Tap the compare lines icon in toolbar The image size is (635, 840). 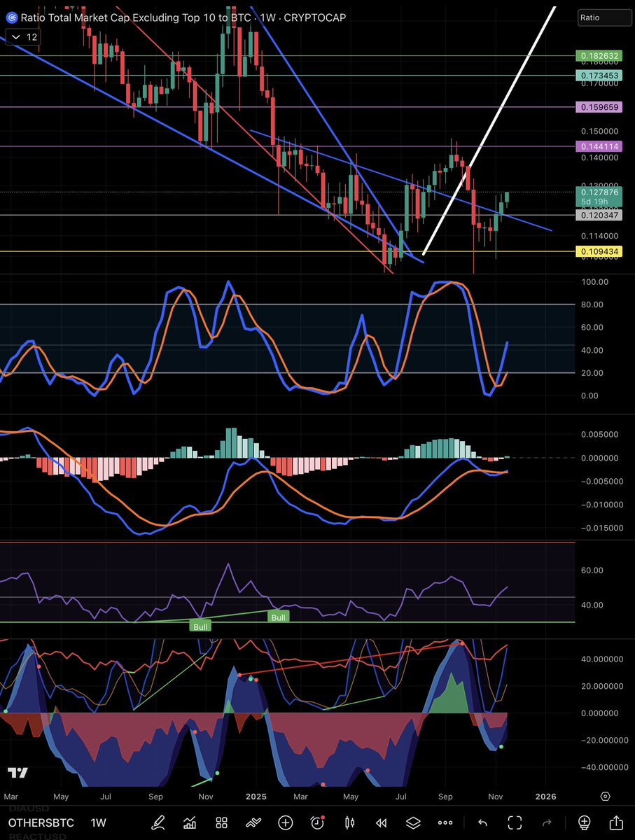click(253, 822)
